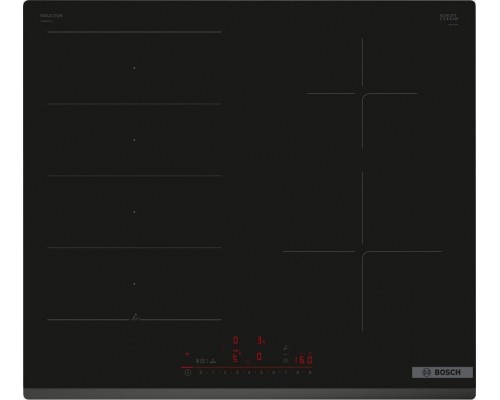The image size is (500, 400).
Task: Select power level 1 on the scale
Action: (213, 372)
